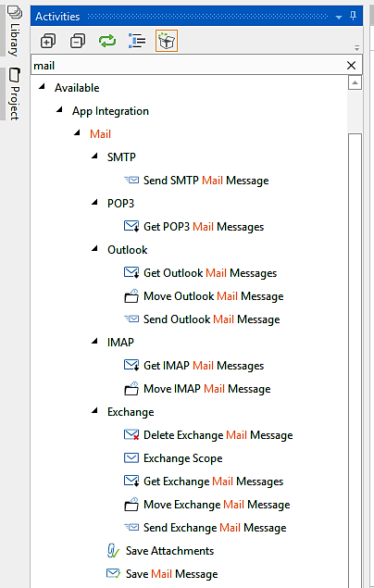Image resolution: width=374 pixels, height=588 pixels.
Task: Click the Collapse All toolbar icon
Action: coord(78,41)
